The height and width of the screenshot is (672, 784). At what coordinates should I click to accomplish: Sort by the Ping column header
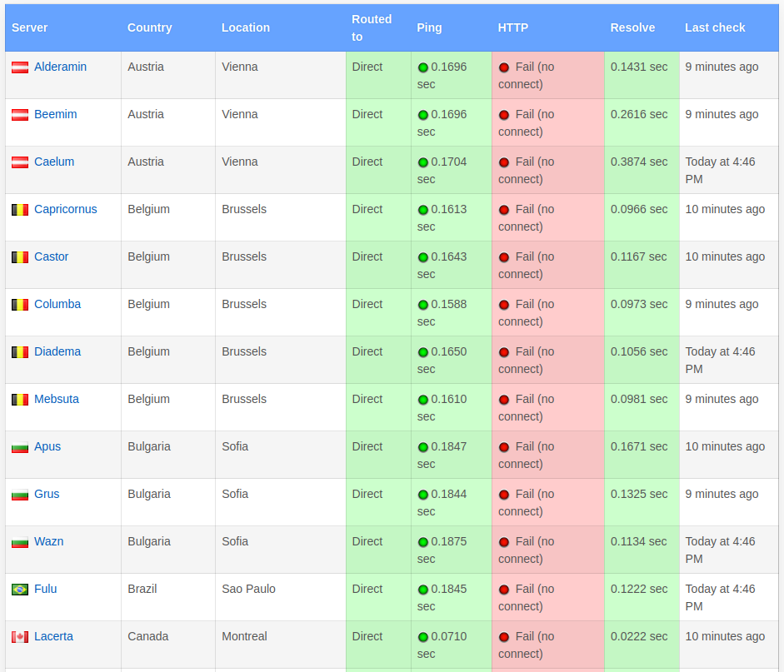(429, 28)
